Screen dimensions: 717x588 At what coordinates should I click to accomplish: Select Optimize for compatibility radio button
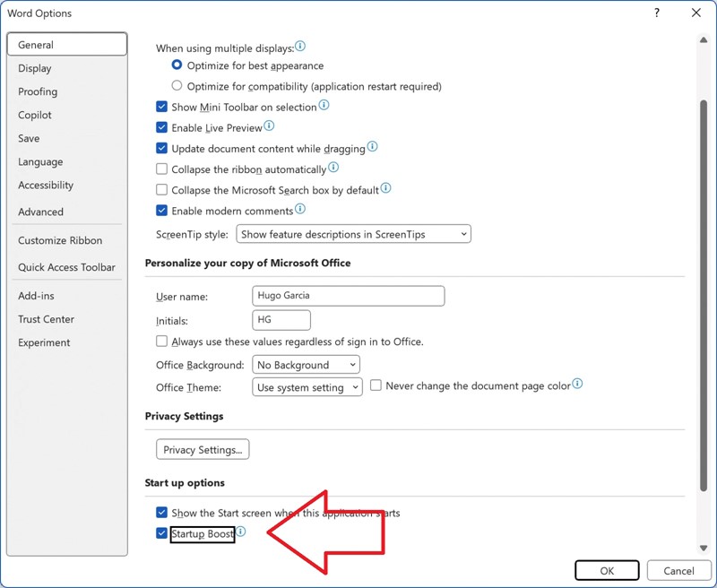click(177, 86)
